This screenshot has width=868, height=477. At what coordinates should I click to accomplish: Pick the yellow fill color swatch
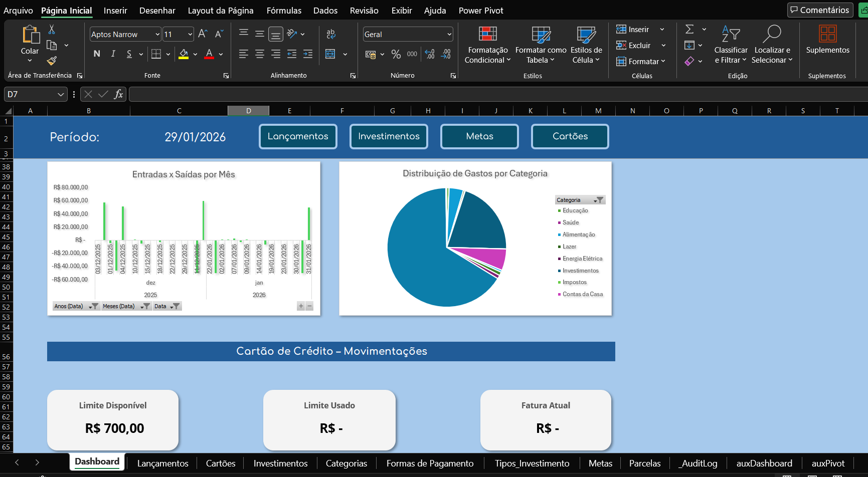184,54
